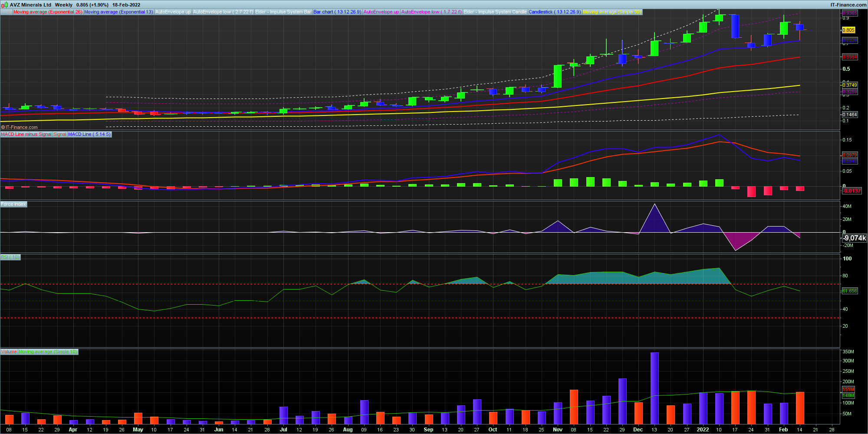Select Elder - Impulse System Bar legend label

coord(283,12)
